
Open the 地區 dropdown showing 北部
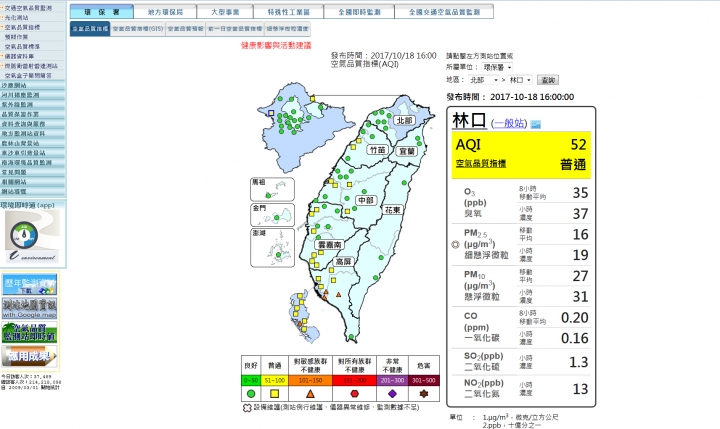[484, 80]
